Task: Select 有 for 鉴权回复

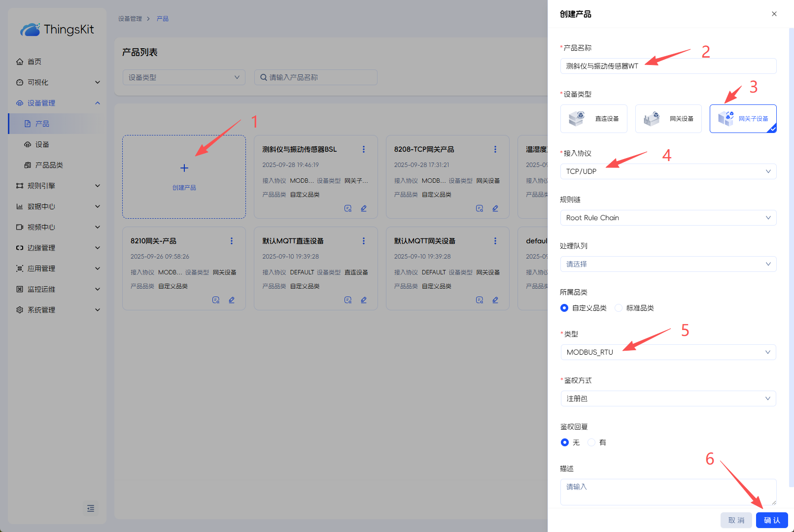Action: click(x=591, y=442)
